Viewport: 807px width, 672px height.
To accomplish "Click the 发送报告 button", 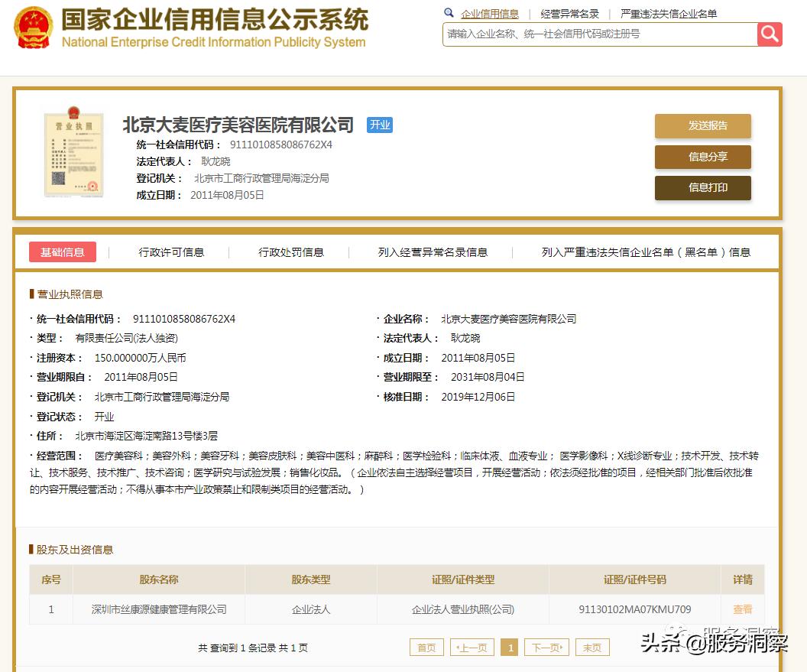I will pos(702,126).
